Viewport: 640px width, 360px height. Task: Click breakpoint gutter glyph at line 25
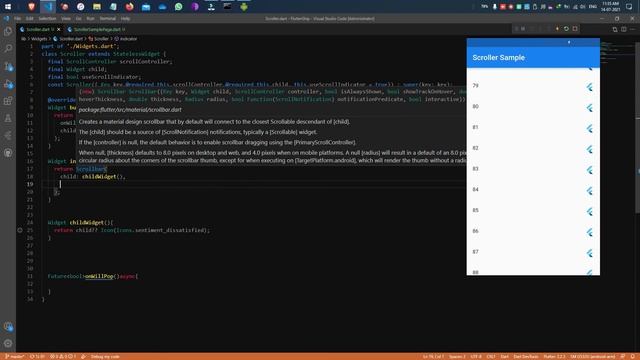click(20, 230)
